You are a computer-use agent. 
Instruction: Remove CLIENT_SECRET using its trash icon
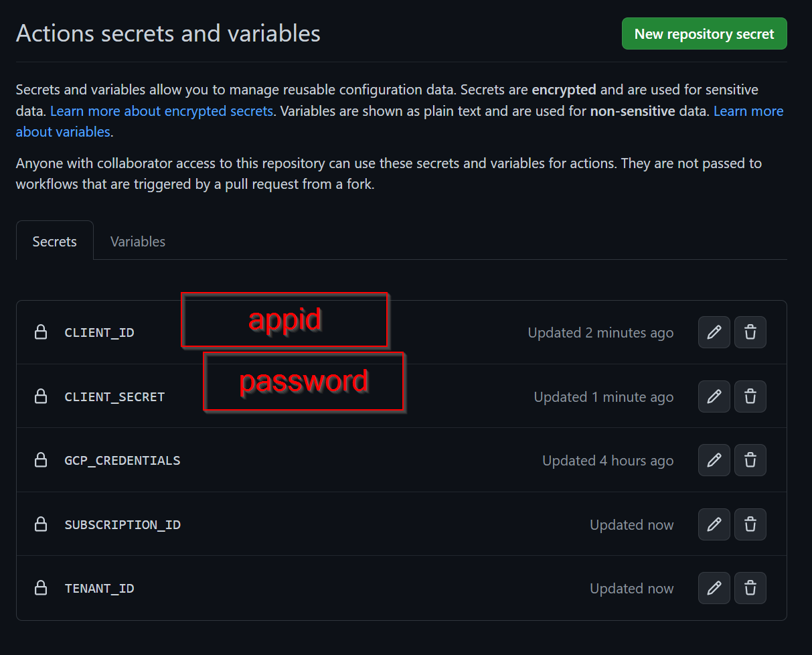point(750,396)
